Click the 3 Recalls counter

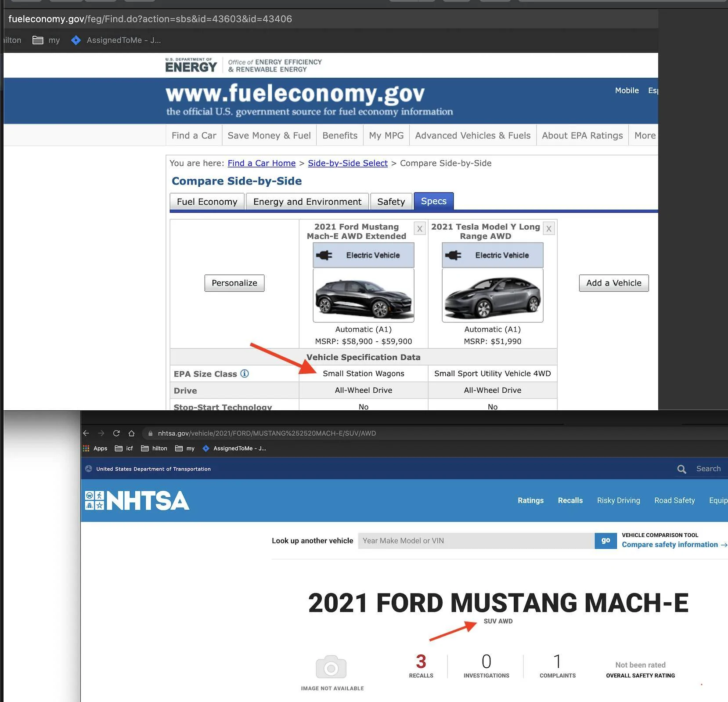[x=421, y=666]
